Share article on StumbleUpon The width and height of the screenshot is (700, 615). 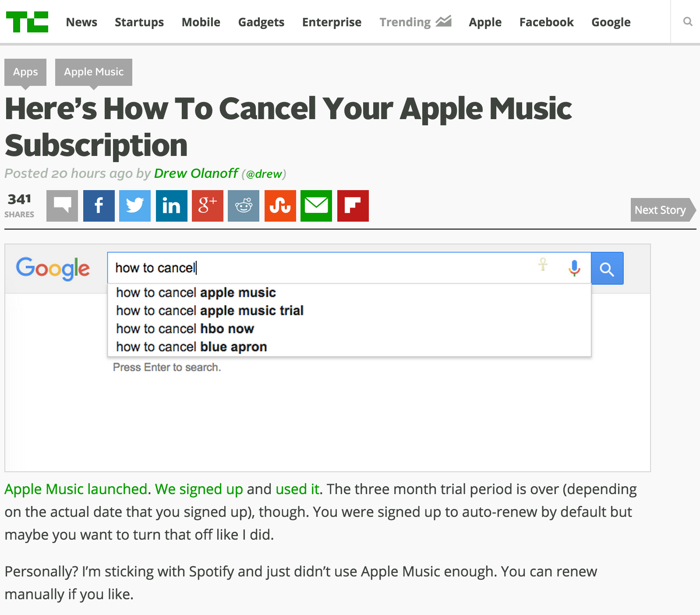[280, 205]
